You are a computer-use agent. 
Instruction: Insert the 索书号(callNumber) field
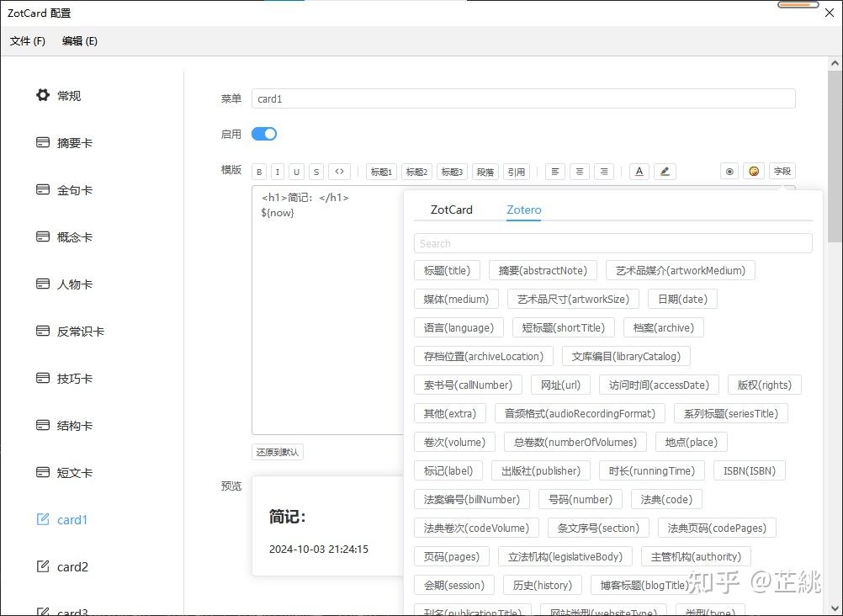pos(469,385)
